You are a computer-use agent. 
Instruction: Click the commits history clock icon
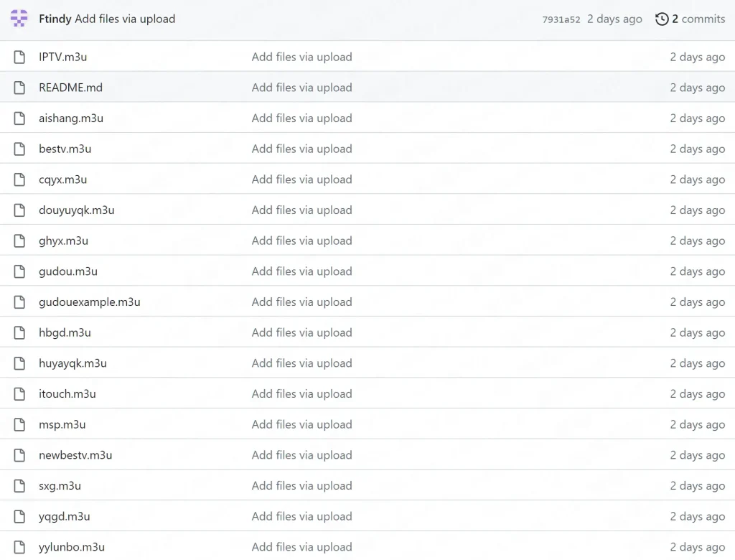tap(662, 19)
